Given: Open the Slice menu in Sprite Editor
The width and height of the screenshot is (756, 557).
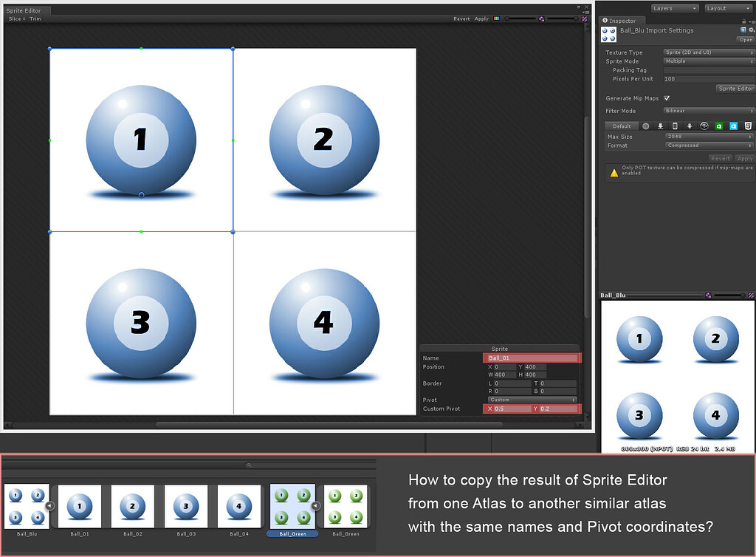Looking at the screenshot, I should pos(14,18).
